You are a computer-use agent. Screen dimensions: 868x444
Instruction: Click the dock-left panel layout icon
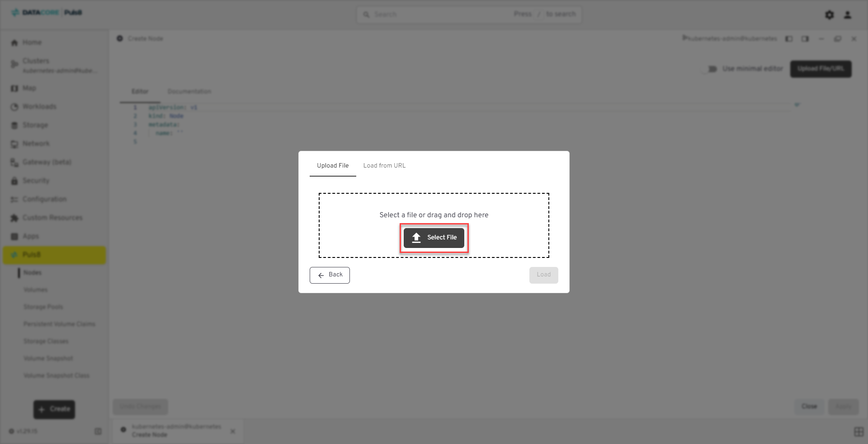click(789, 39)
